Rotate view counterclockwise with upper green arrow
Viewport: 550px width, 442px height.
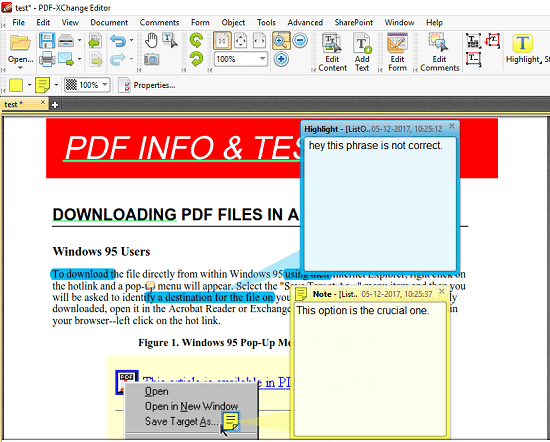coord(196,40)
